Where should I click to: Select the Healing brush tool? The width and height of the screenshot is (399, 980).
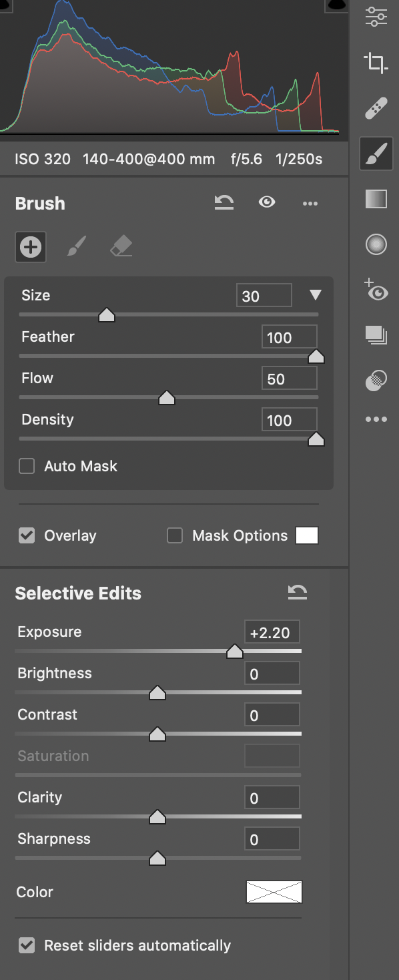point(376,107)
